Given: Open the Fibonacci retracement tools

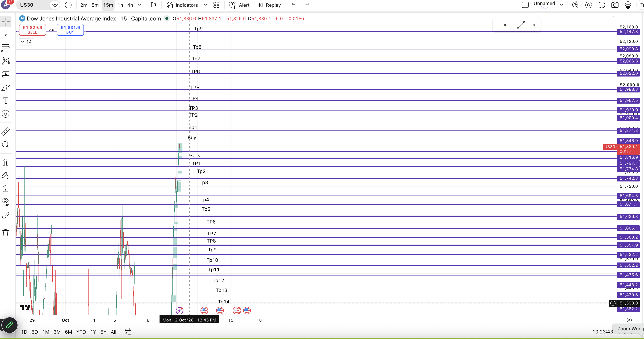Looking at the screenshot, I should tap(6, 48).
